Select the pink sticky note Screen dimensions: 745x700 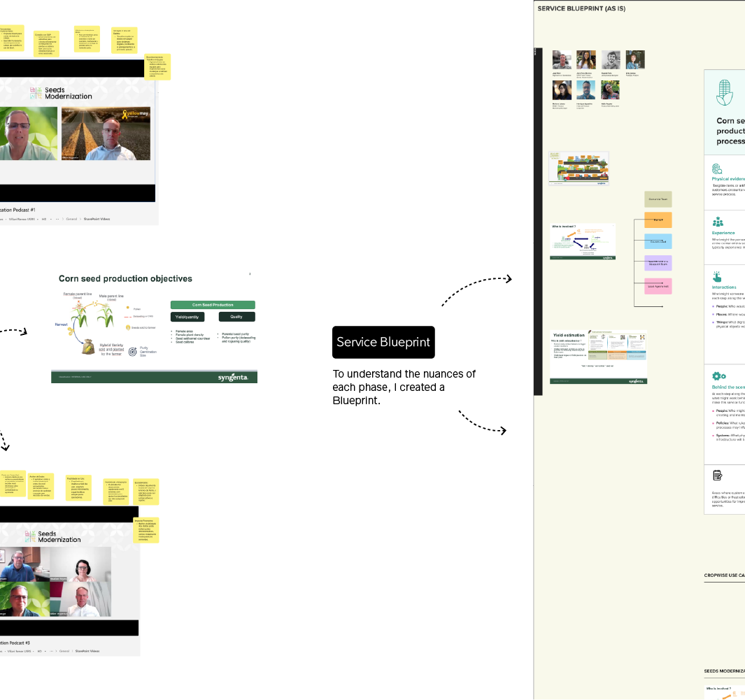point(658,285)
